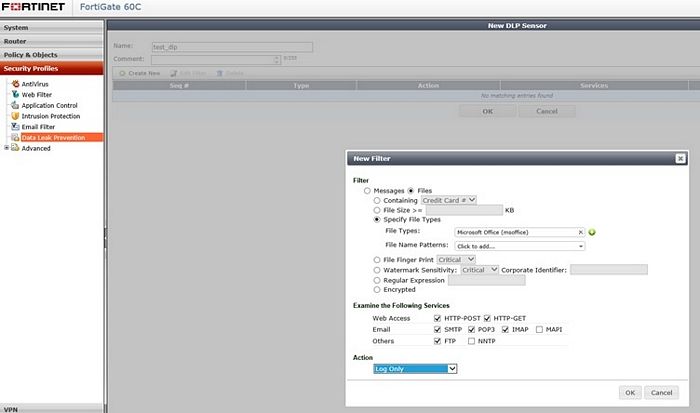
Task: Open the Action Log Only dropdown
Action: tap(415, 369)
